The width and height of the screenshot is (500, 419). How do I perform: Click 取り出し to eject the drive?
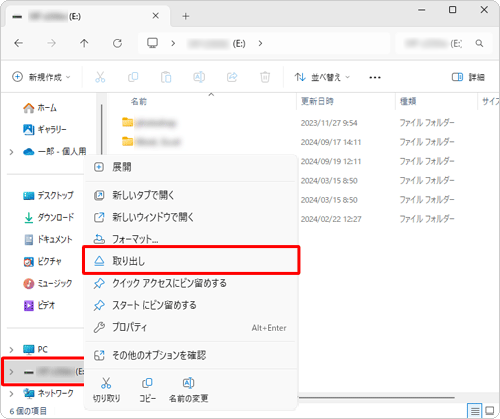click(x=191, y=261)
